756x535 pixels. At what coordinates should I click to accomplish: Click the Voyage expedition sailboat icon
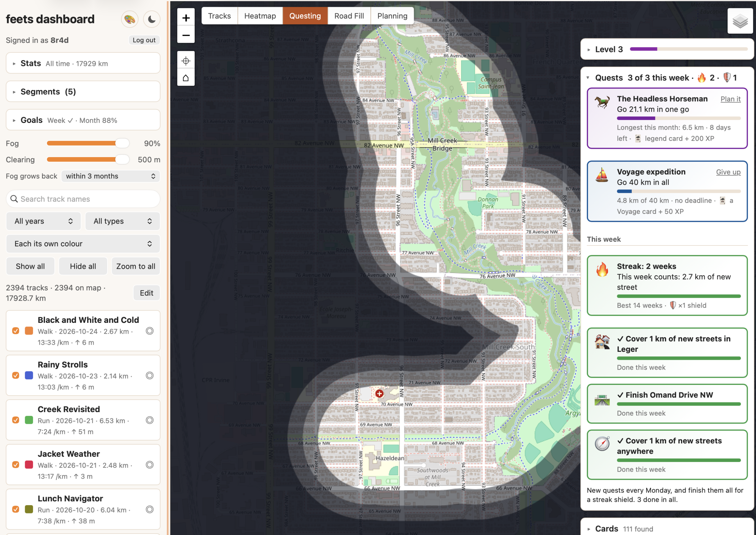(x=602, y=175)
